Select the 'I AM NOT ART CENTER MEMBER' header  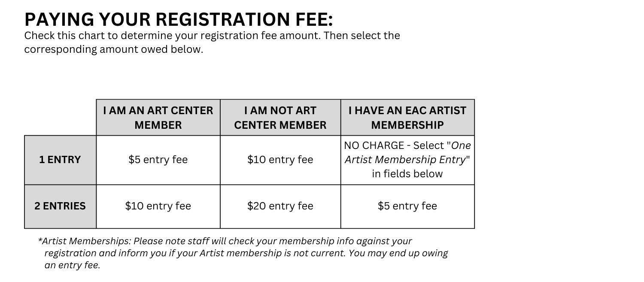[x=280, y=118]
